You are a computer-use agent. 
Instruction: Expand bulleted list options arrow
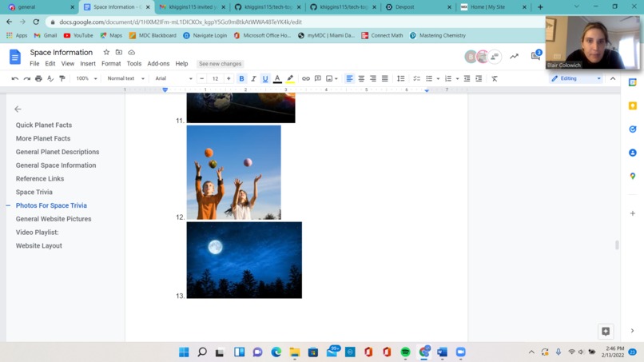click(x=438, y=78)
